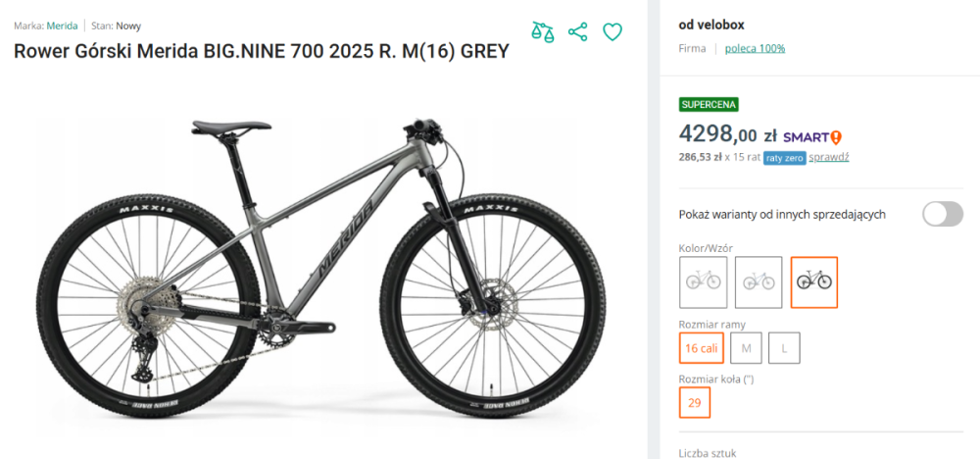The width and height of the screenshot is (980, 459).
Task: Open the Merida brand link
Action: point(62,25)
